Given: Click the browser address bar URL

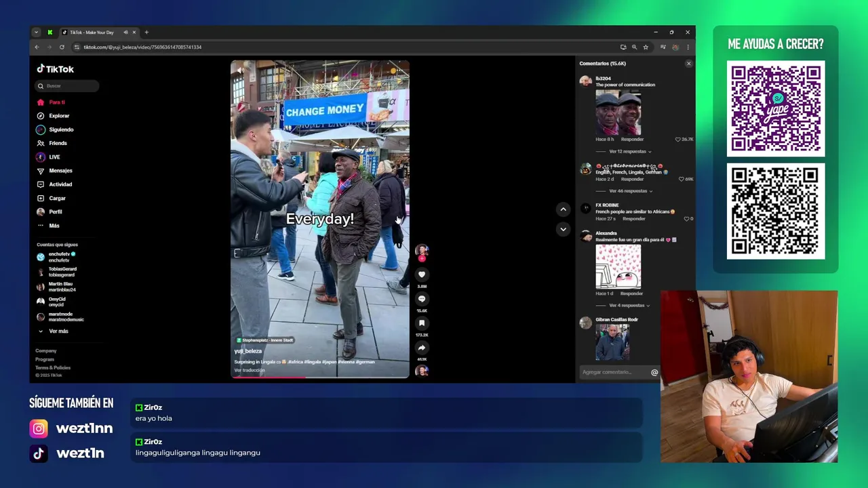Looking at the screenshot, I should click(x=142, y=47).
